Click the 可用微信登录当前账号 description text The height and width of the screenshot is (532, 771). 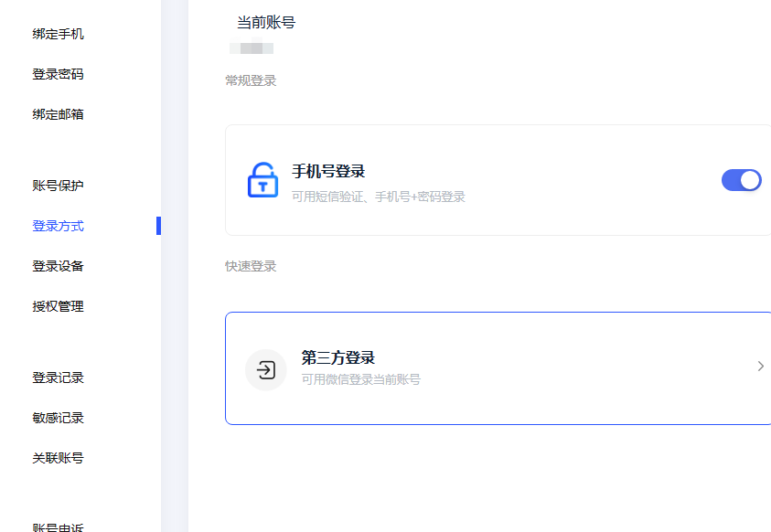[361, 379]
